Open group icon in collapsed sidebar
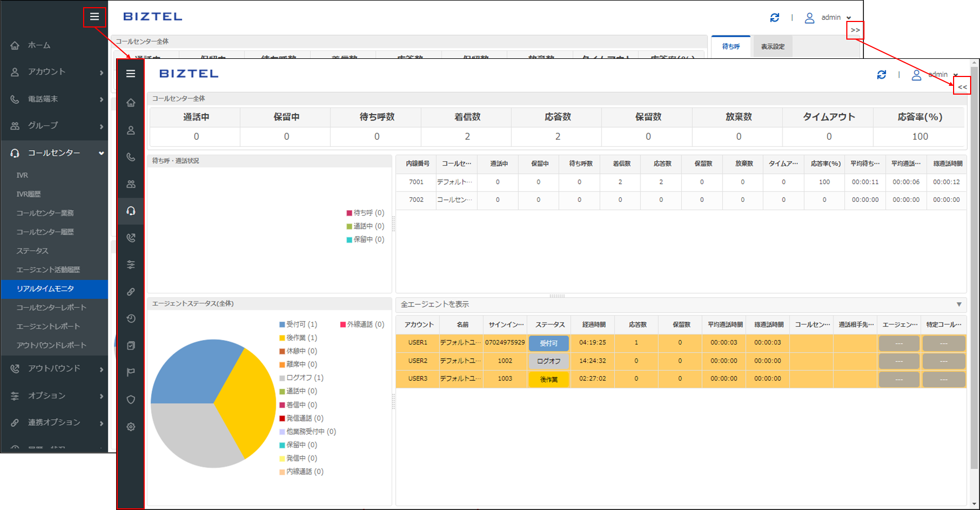980x510 pixels. (131, 184)
